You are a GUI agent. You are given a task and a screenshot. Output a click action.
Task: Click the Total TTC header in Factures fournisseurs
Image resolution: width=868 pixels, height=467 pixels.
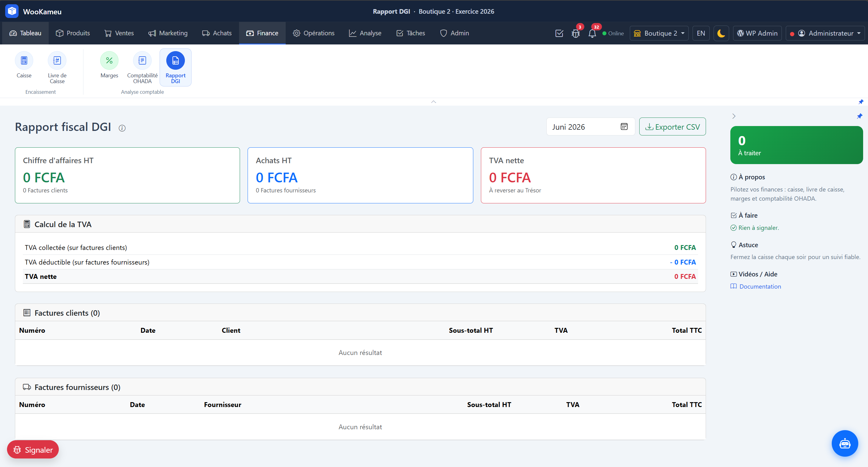(687, 405)
